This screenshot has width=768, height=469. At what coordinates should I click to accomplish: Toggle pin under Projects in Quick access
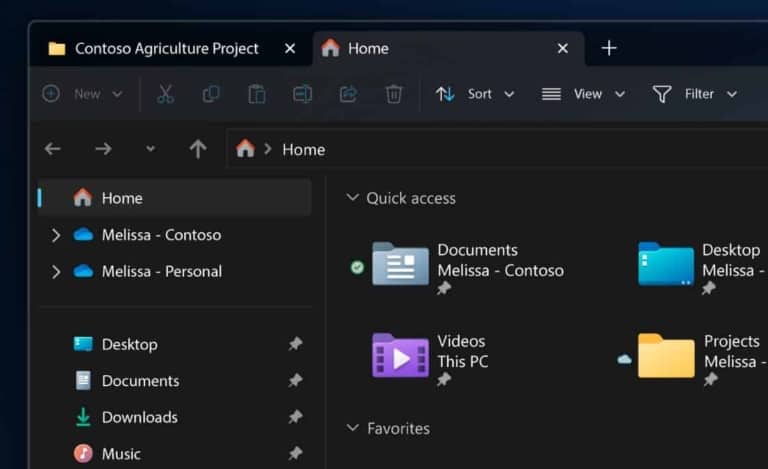click(x=710, y=379)
